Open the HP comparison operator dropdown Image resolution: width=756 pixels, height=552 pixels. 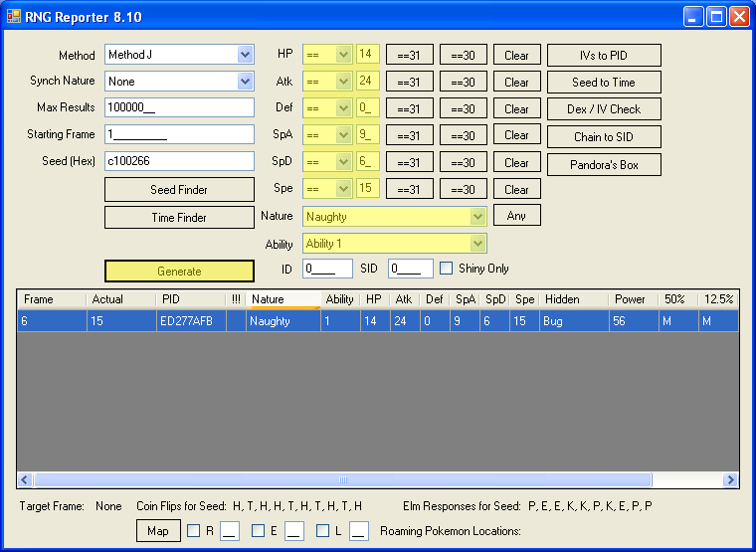pyautogui.click(x=344, y=55)
